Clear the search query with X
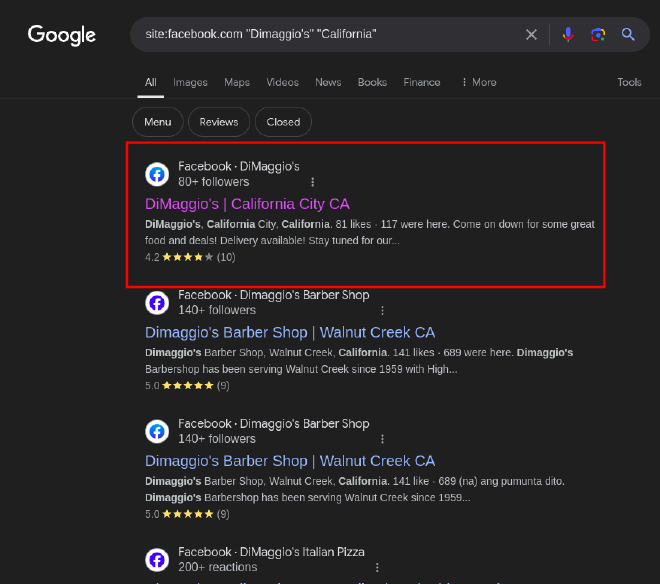 click(531, 35)
